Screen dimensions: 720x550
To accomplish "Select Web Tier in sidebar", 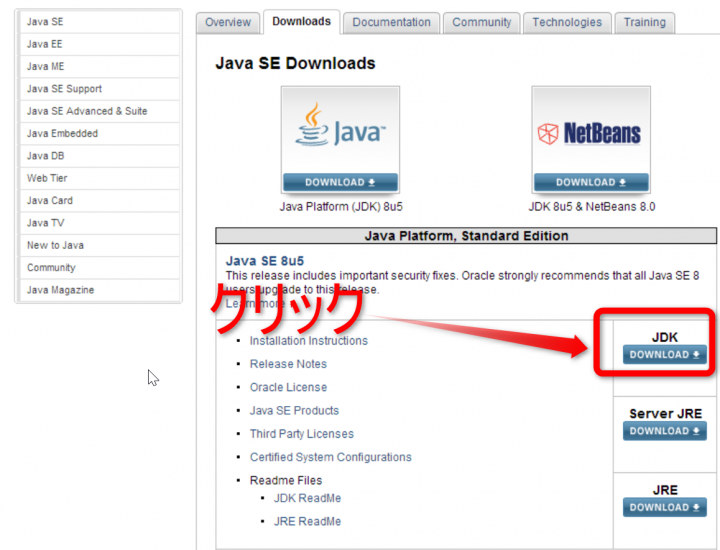I will (99, 178).
